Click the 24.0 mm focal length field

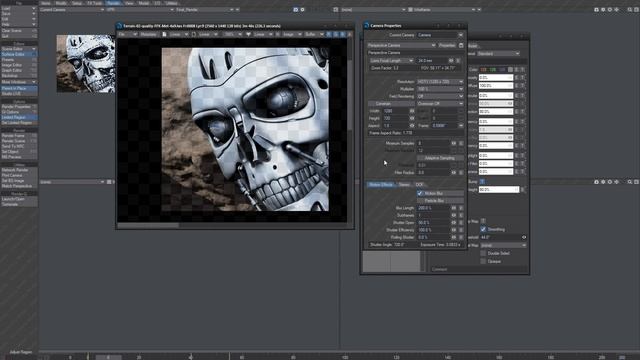point(432,60)
